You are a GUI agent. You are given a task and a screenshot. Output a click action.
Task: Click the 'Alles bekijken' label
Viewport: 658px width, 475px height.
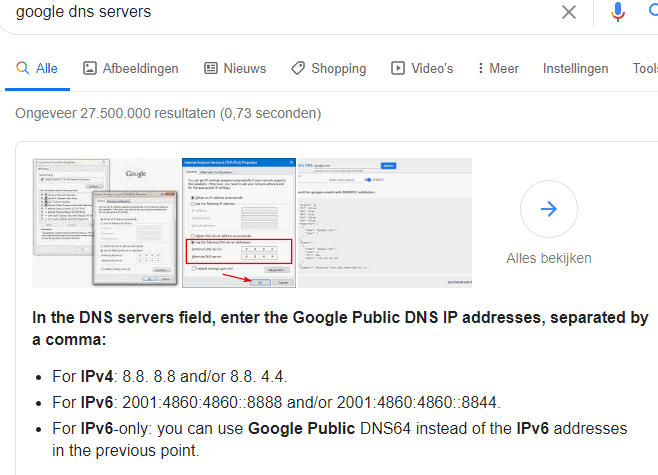[x=548, y=258]
